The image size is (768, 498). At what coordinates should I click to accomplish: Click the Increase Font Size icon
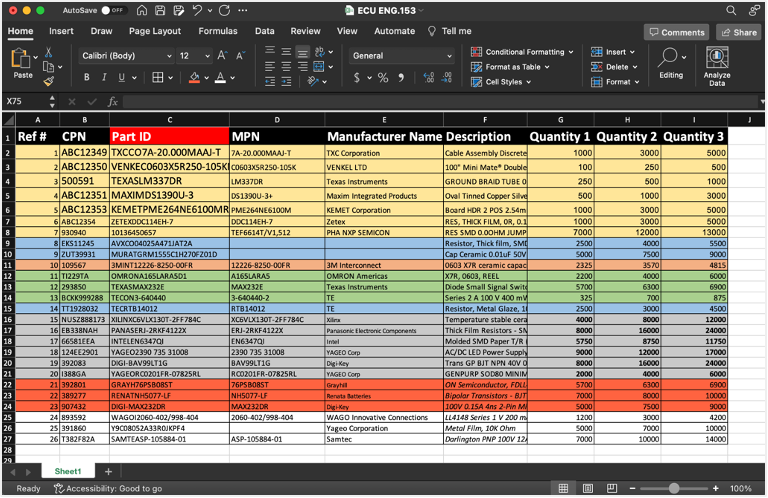222,55
